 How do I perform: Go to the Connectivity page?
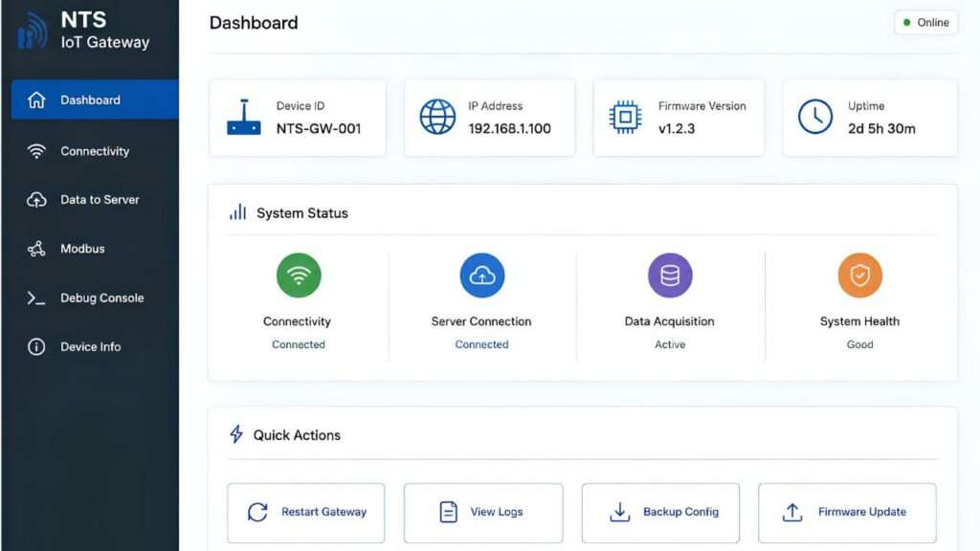click(95, 151)
